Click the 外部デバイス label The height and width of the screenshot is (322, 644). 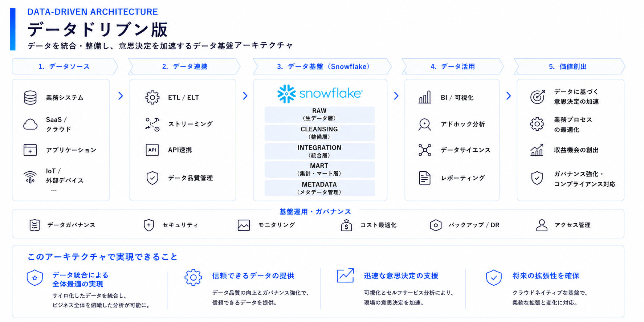tap(65, 180)
